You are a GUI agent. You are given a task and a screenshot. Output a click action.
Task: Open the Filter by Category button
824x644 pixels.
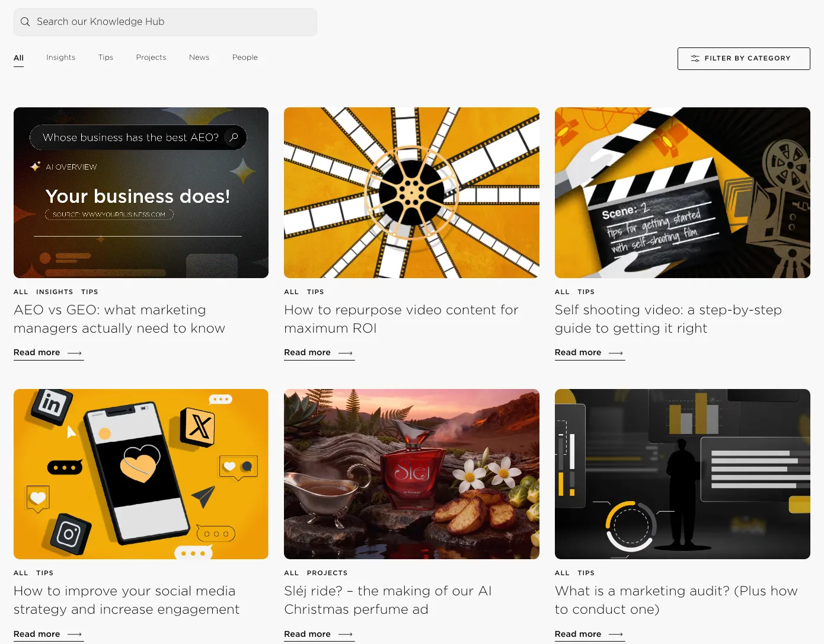(743, 59)
